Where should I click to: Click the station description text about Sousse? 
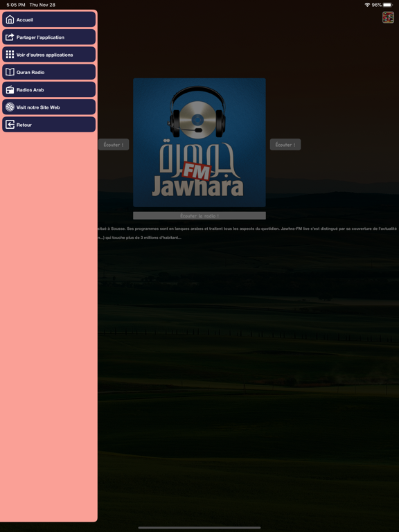tap(247, 229)
